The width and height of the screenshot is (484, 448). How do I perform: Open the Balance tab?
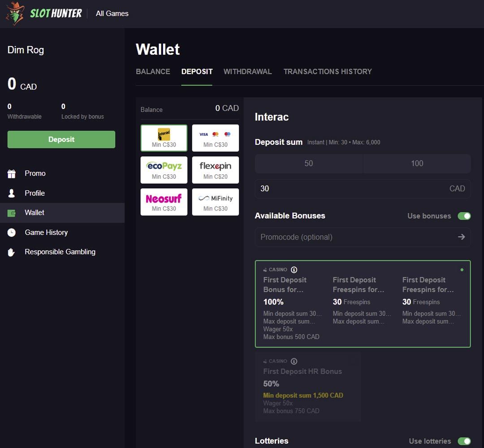point(153,72)
